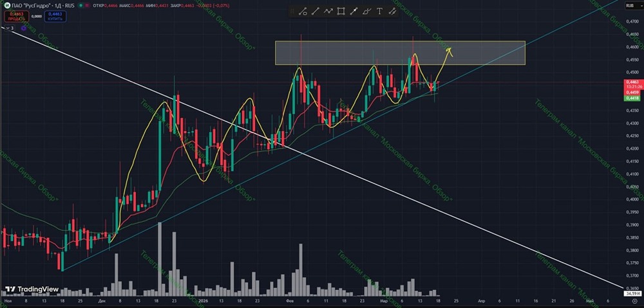
Task: Grab the floating toolbar drag handle
Action: tap(292, 12)
